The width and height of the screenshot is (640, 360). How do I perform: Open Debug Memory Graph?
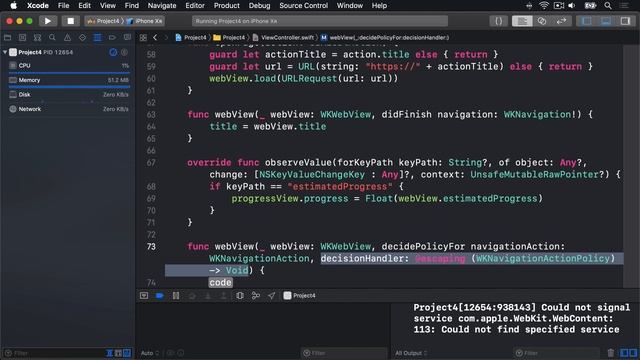(x=256, y=296)
